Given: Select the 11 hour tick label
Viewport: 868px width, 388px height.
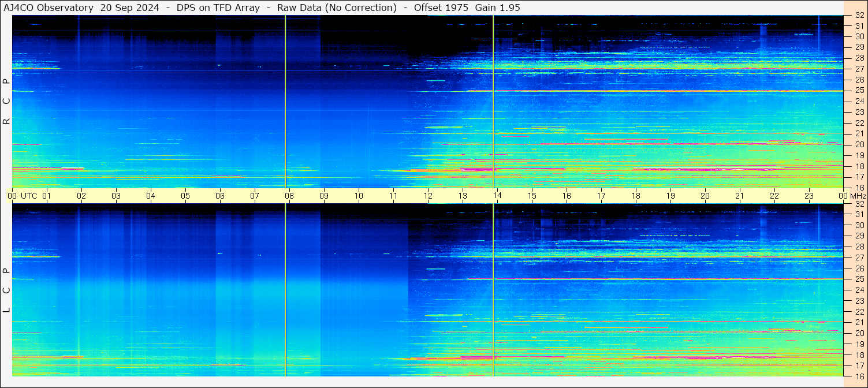Looking at the screenshot, I should [x=393, y=196].
